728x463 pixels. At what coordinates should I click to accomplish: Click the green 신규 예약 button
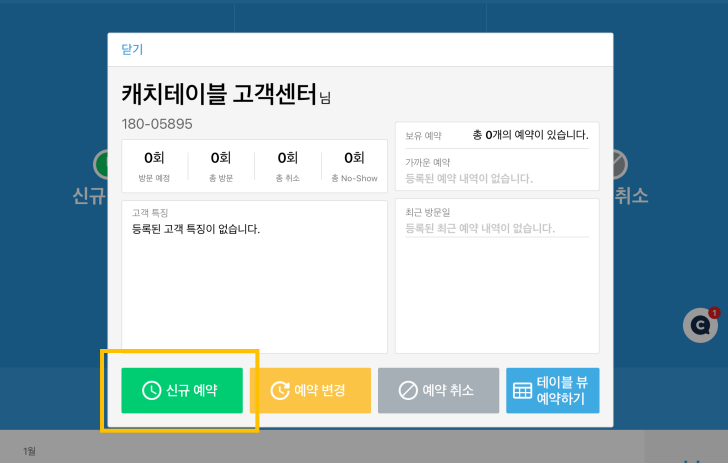pyautogui.click(x=182, y=391)
